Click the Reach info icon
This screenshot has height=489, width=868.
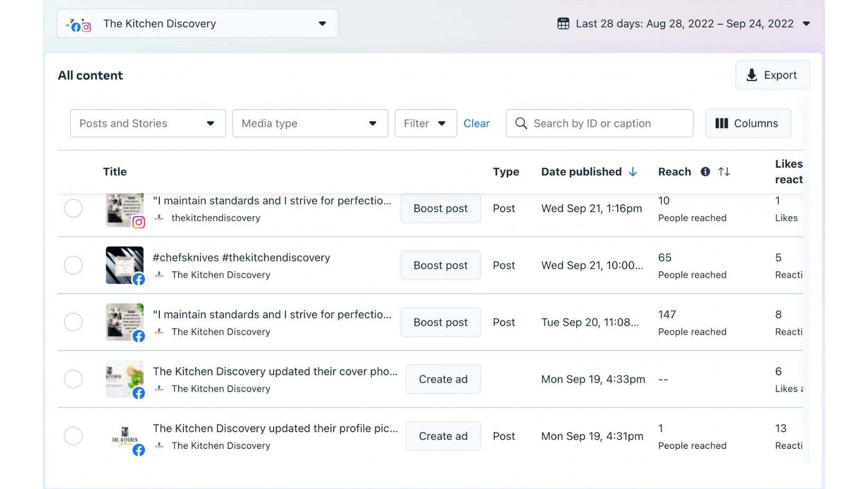[x=705, y=171]
